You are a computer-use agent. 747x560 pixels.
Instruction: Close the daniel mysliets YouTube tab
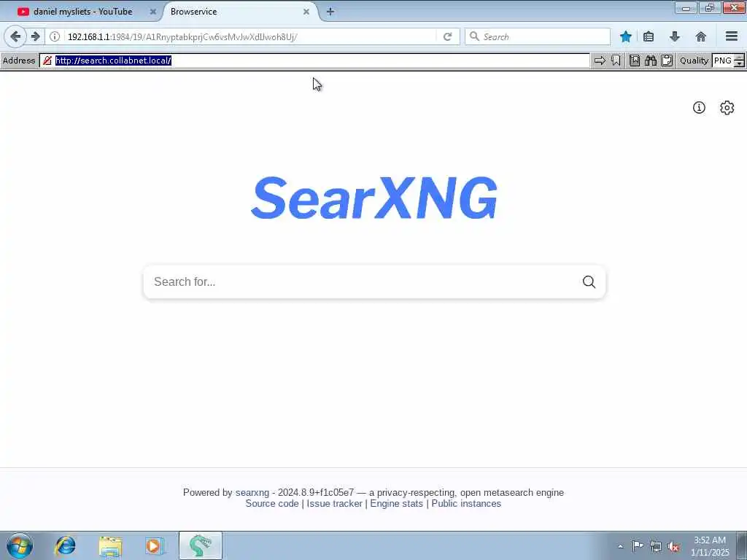(x=153, y=12)
